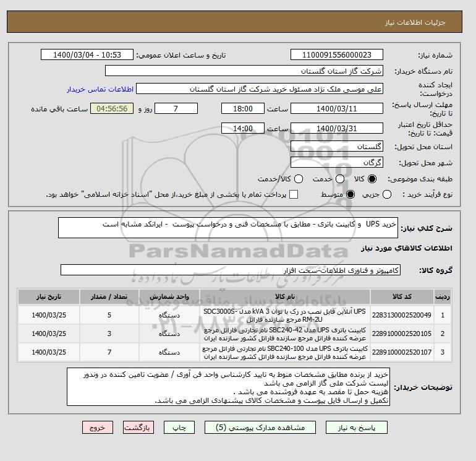Click the بازگشت back button
The image size is (476, 461).
coord(138,428)
